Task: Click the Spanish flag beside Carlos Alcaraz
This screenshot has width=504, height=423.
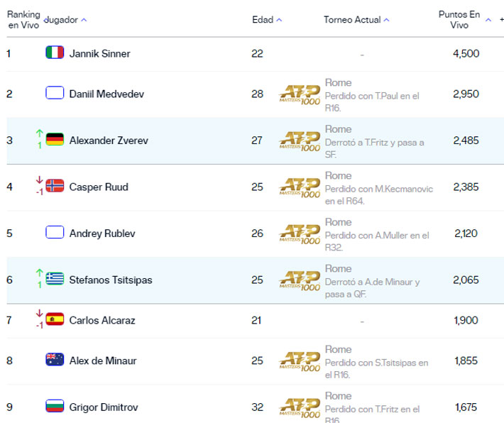Action: pyautogui.click(x=55, y=319)
